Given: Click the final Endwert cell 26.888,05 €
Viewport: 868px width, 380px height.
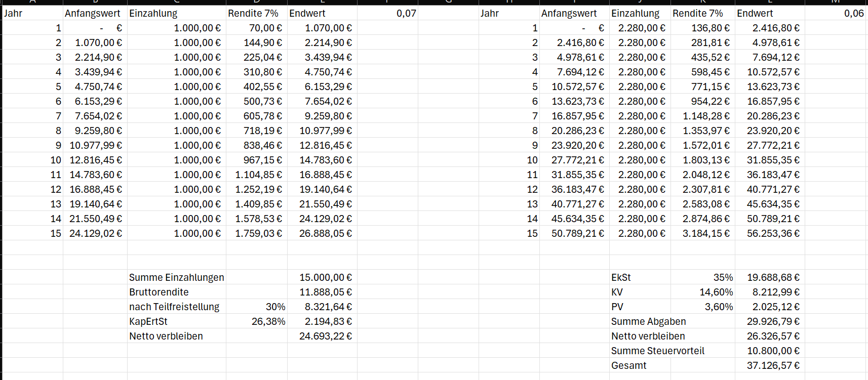Looking at the screenshot, I should click(x=322, y=233).
